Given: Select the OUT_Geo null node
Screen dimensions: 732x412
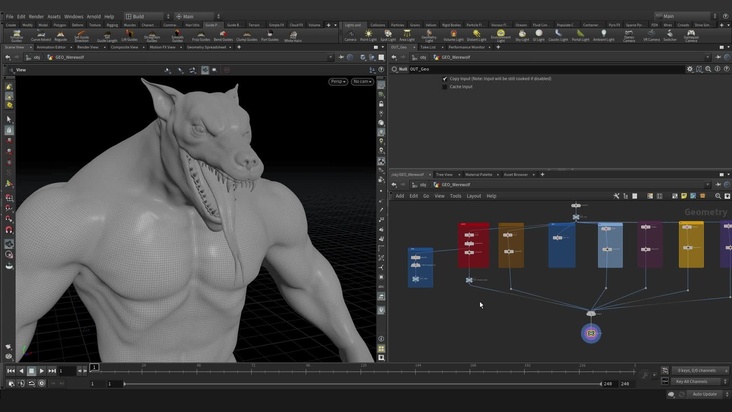Looking at the screenshot, I should coord(591,332).
